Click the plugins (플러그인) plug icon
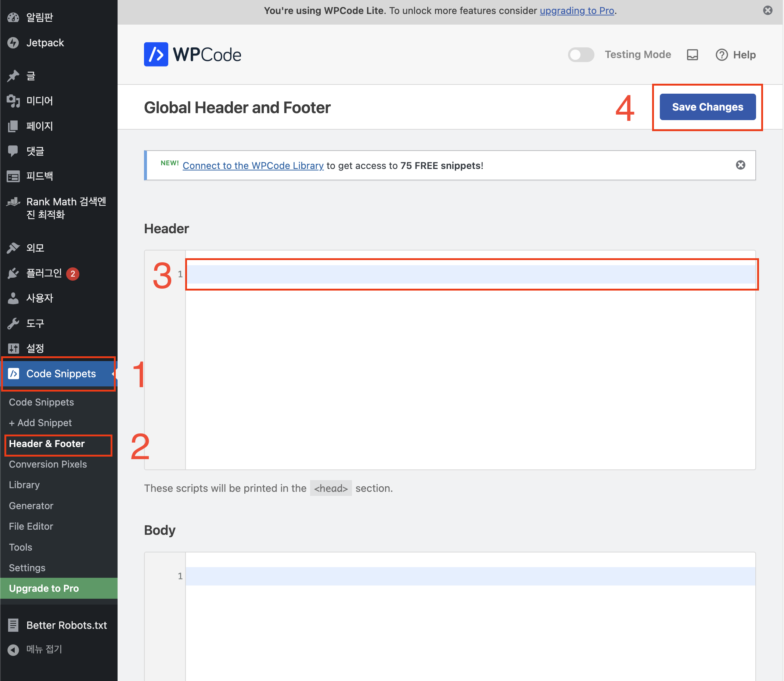This screenshot has width=784, height=681. point(13,273)
